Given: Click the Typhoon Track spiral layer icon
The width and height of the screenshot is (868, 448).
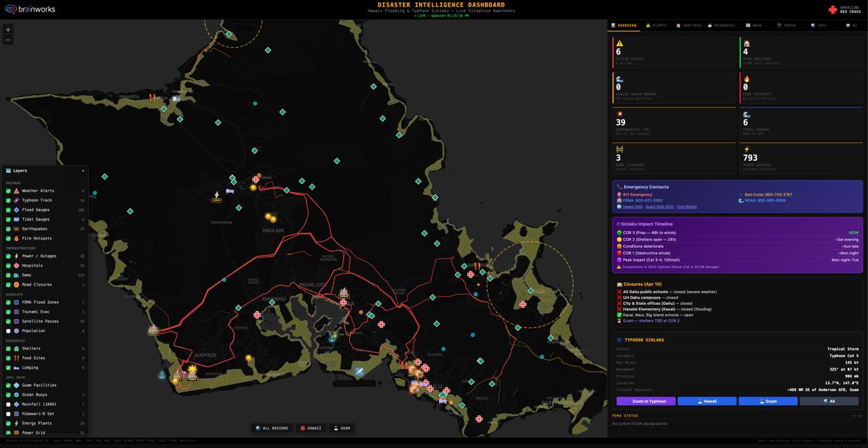Looking at the screenshot, I should 16,201.
